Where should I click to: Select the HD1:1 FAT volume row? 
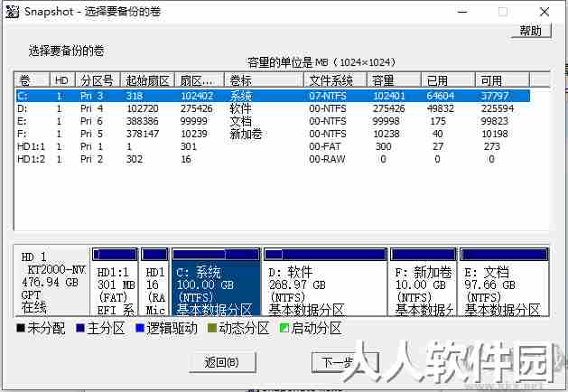pos(273,146)
